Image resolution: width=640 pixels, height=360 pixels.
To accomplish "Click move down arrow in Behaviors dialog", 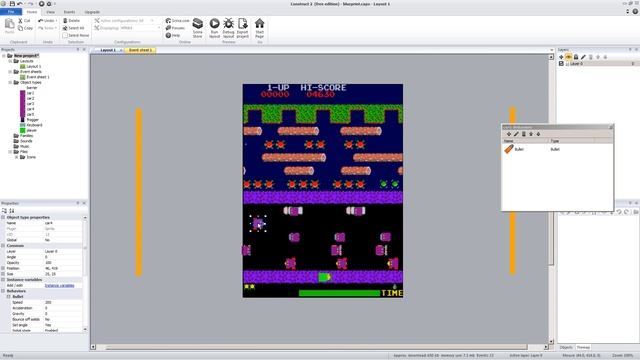I will [x=538, y=134].
